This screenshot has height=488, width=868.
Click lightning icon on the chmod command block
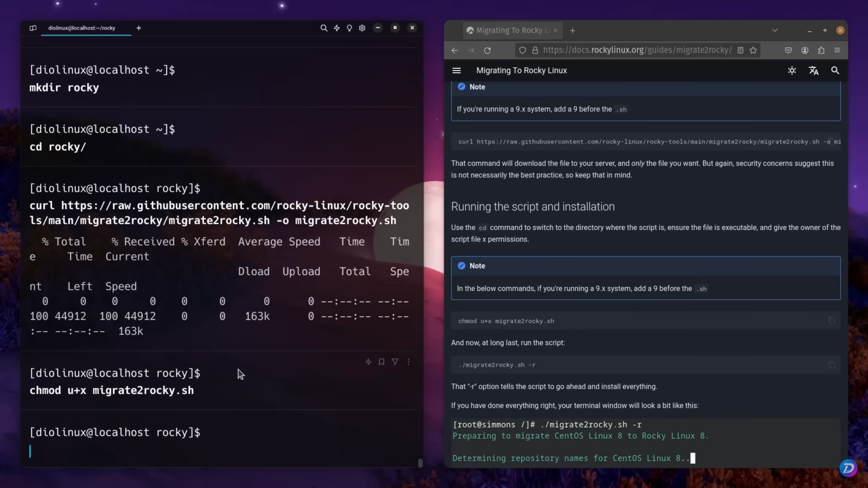368,362
